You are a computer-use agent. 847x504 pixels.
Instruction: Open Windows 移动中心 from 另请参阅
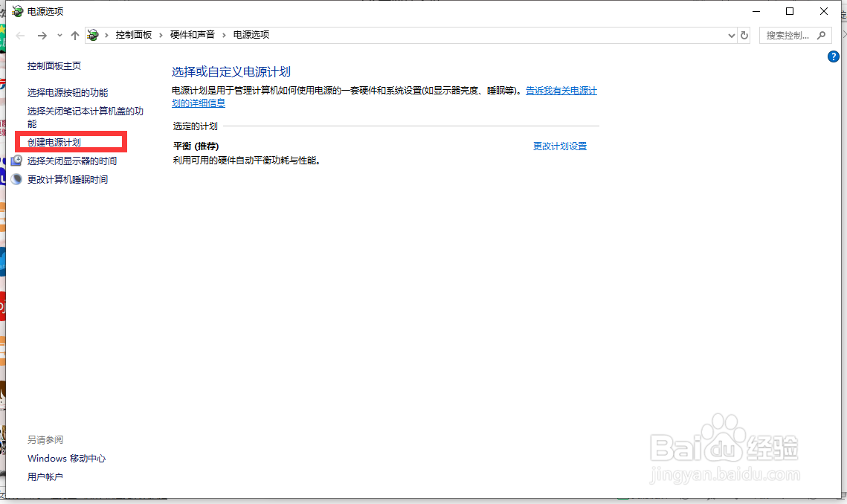point(65,459)
